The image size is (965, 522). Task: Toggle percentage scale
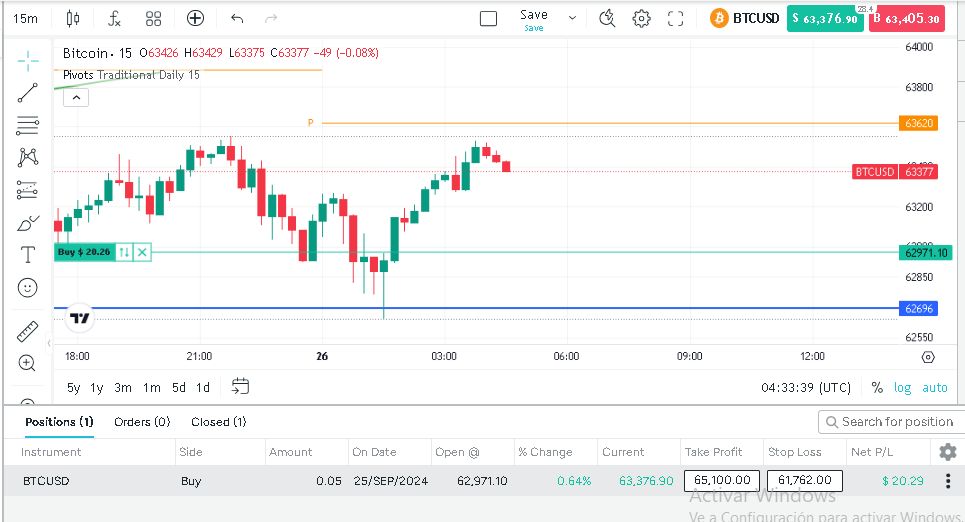click(877, 388)
